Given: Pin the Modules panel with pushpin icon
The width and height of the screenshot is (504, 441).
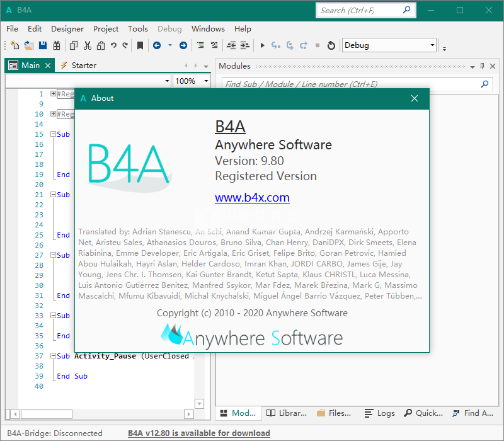Looking at the screenshot, I should pos(482,66).
